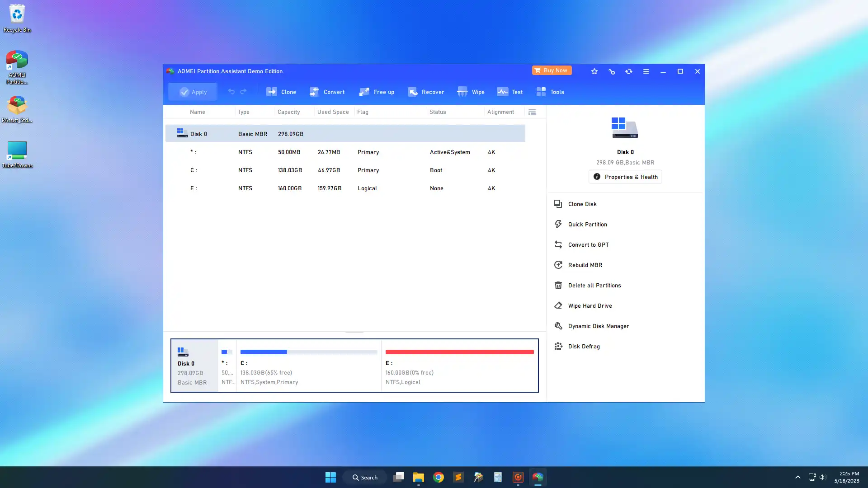The height and width of the screenshot is (488, 868).
Task: Select E : partition red usage bar
Action: pyautogui.click(x=459, y=352)
